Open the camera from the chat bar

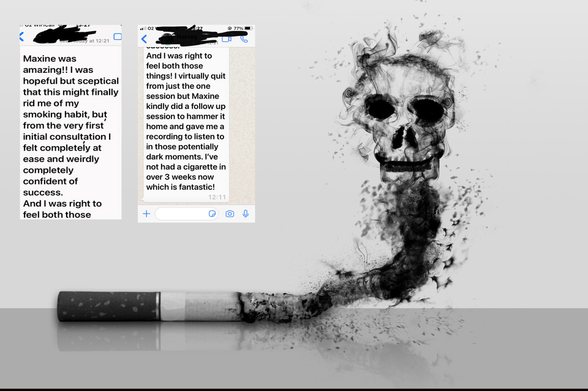[x=230, y=214]
